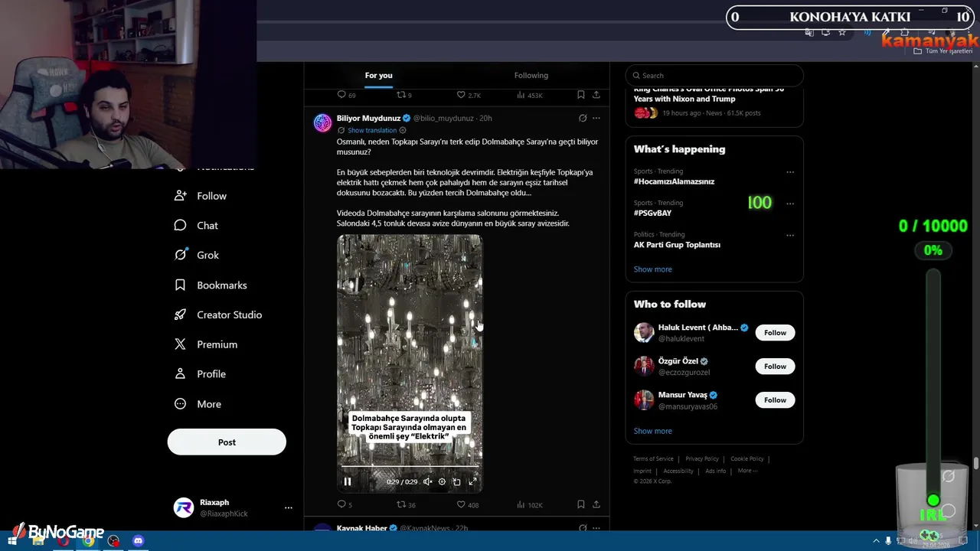Open the Cookie Policy link
Screen dimensions: 980x551
pos(747,458)
